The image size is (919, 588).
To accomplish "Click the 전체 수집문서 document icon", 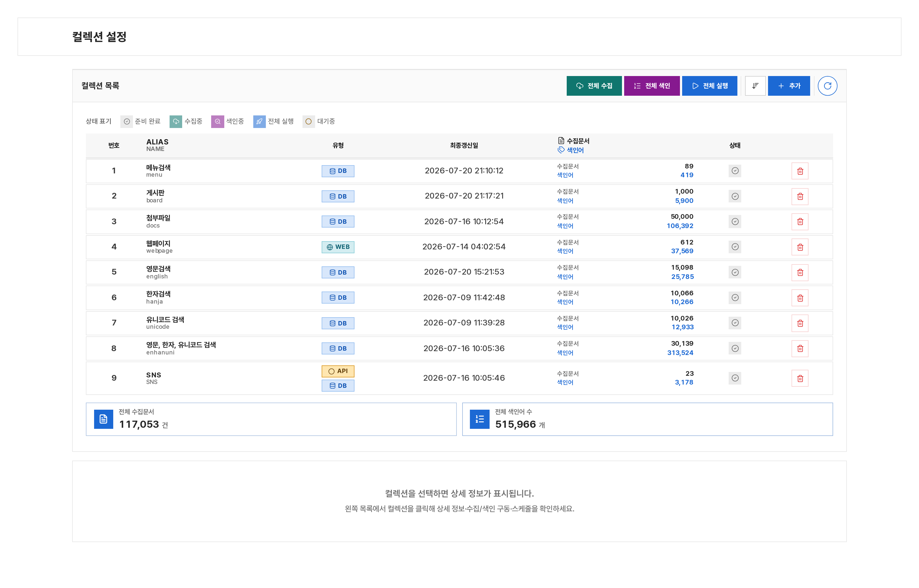I will point(103,419).
